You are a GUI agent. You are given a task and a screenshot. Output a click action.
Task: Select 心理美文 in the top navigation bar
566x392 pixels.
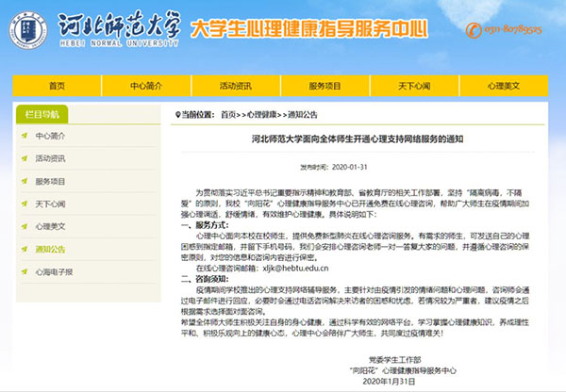tap(504, 85)
